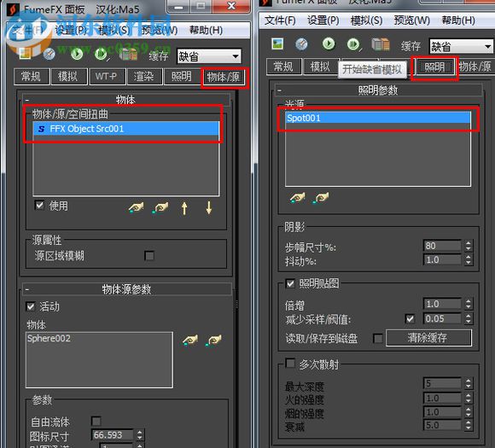
Task: Collapse the 物体 rollout
Action: tap(27, 100)
